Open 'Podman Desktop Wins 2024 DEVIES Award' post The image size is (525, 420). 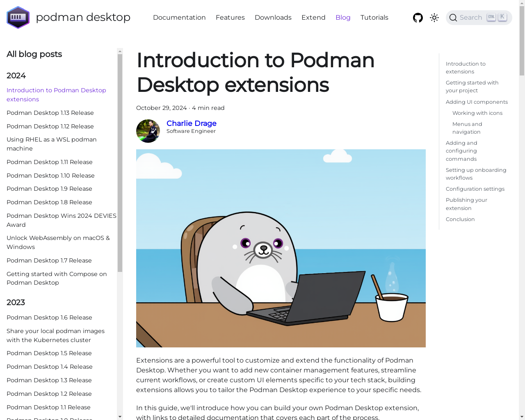tap(62, 220)
